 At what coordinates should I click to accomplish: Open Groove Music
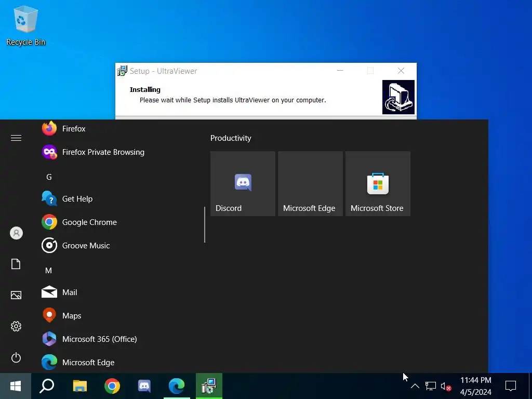pos(117,246)
